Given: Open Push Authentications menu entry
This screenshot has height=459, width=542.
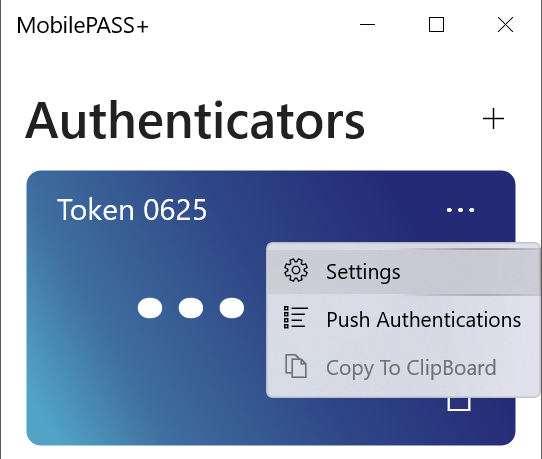Looking at the screenshot, I should coord(403,319).
